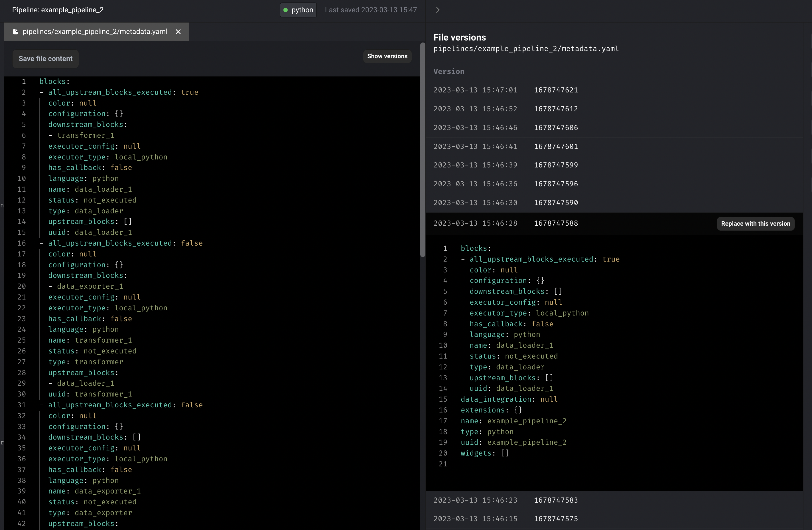Screen dimensions: 812x530
Task: Save file content
Action: point(45,59)
